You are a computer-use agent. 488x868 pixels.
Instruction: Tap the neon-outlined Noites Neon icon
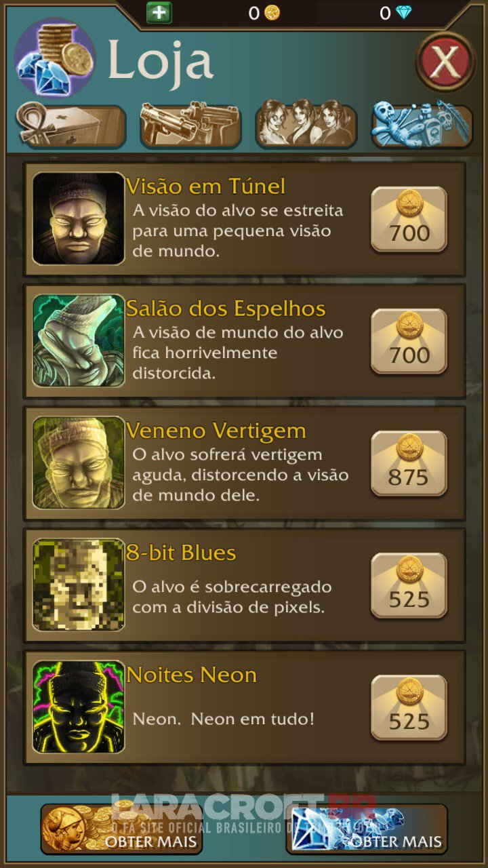[x=79, y=707]
